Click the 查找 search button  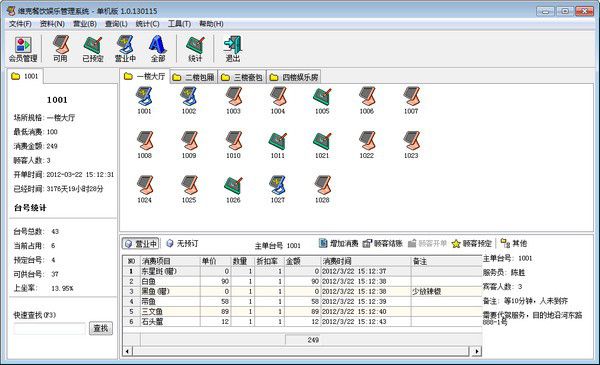coord(101,328)
